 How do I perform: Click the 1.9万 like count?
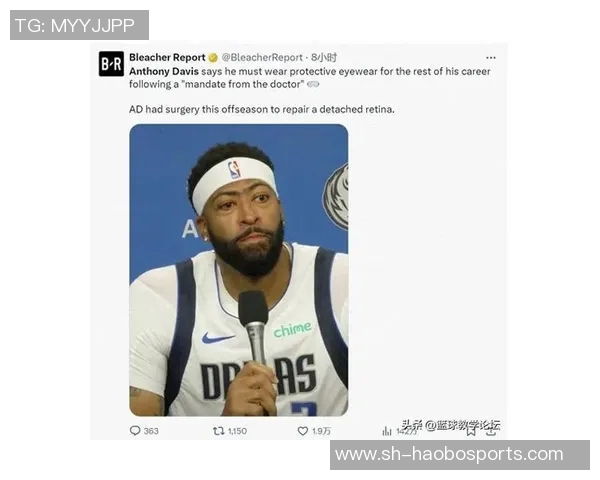pyautogui.click(x=321, y=431)
